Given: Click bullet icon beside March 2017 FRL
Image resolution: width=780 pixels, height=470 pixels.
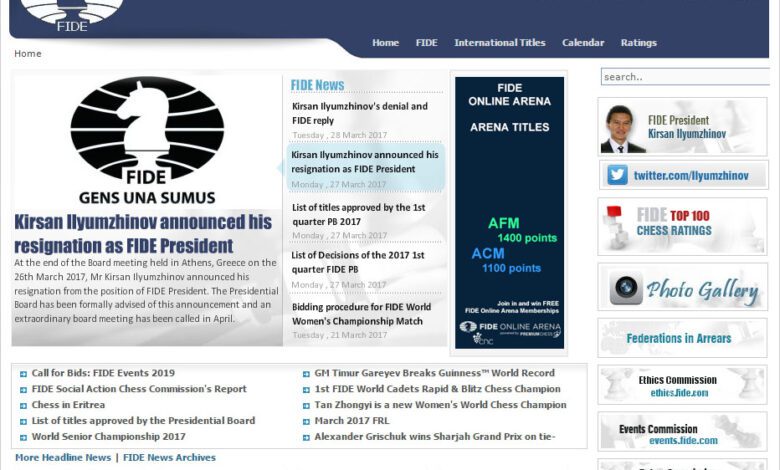Looking at the screenshot, I should [x=306, y=422].
